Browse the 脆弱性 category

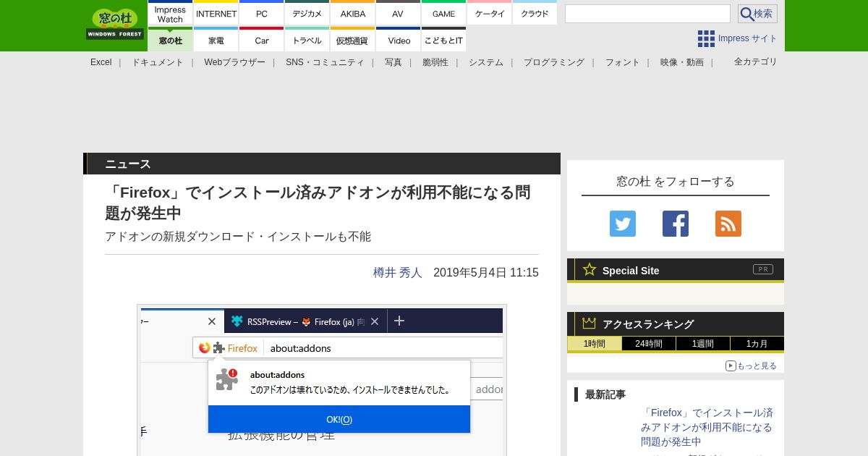tap(435, 62)
